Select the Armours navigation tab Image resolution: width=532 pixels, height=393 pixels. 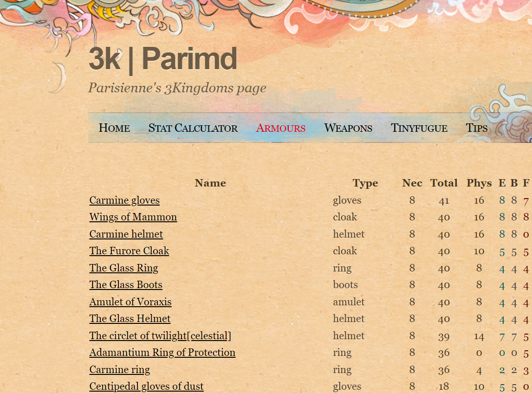tap(281, 128)
